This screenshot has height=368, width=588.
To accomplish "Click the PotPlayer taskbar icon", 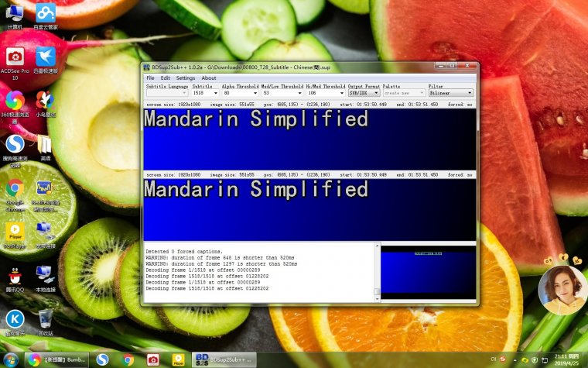I will (178, 359).
